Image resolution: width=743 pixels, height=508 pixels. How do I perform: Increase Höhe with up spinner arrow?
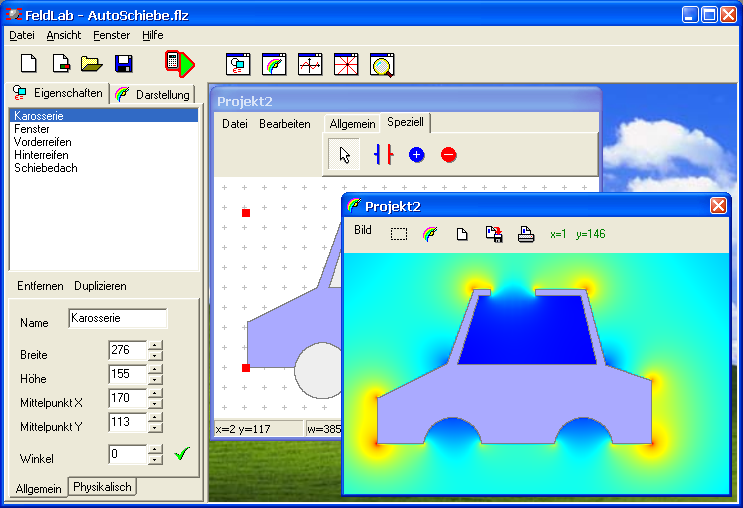155,370
